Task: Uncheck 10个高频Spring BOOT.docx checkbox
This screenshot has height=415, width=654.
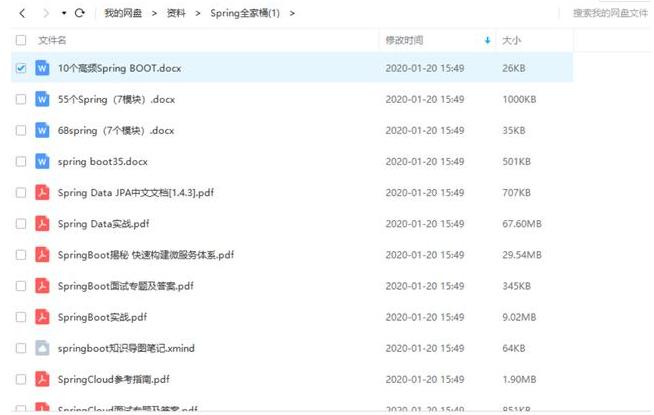Action: [x=21, y=68]
